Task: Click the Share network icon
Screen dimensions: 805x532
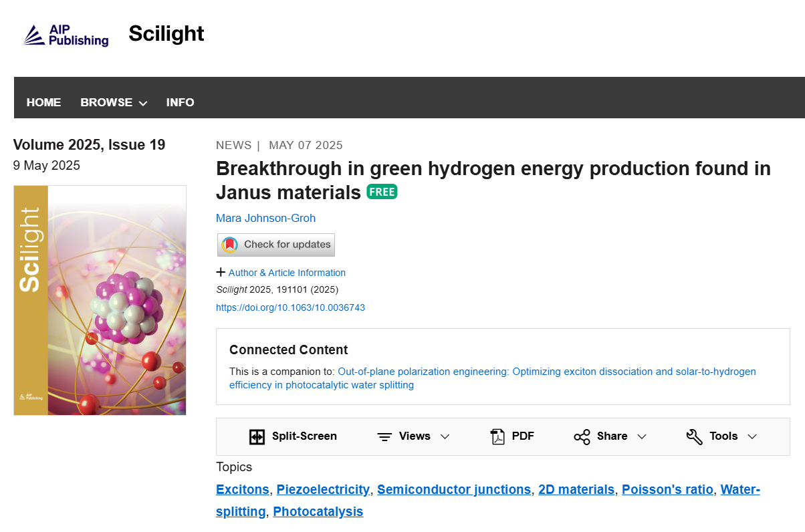Action: (582, 437)
